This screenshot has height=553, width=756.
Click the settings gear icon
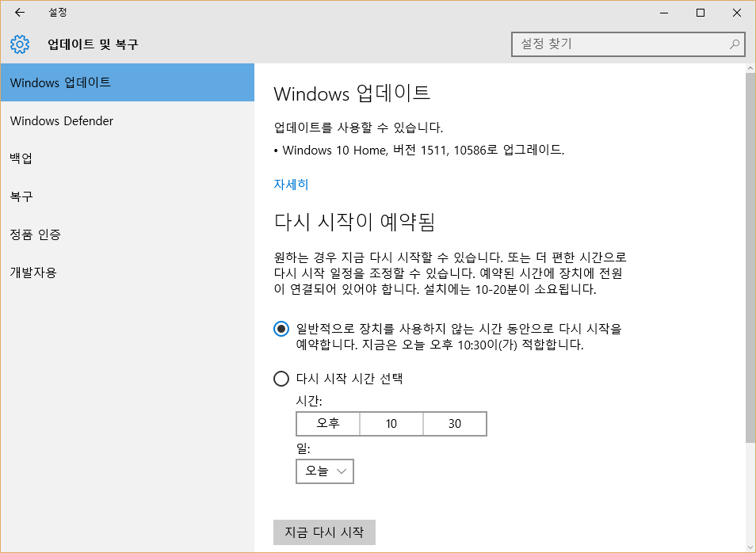pyautogui.click(x=20, y=44)
